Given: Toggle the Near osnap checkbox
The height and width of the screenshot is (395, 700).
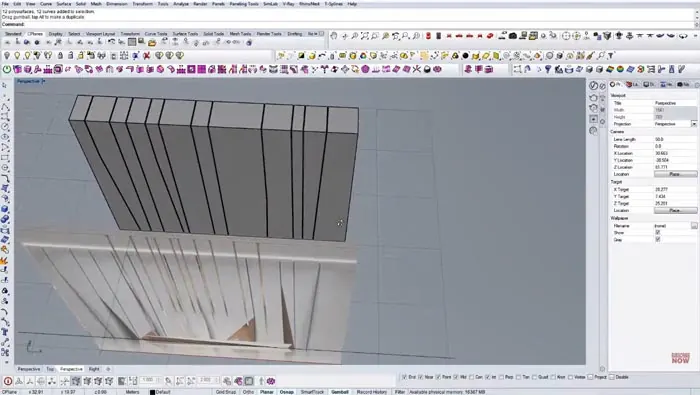Looking at the screenshot, I should (421, 377).
